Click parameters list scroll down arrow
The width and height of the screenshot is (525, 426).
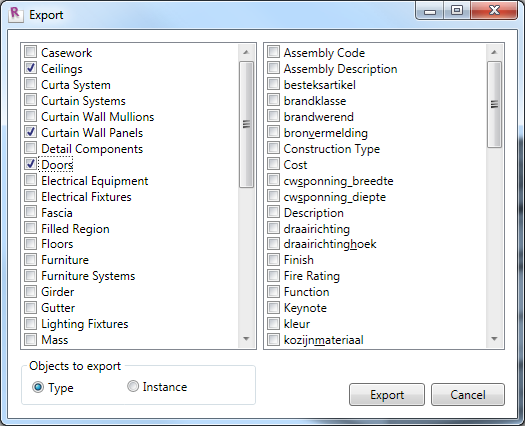pos(494,339)
